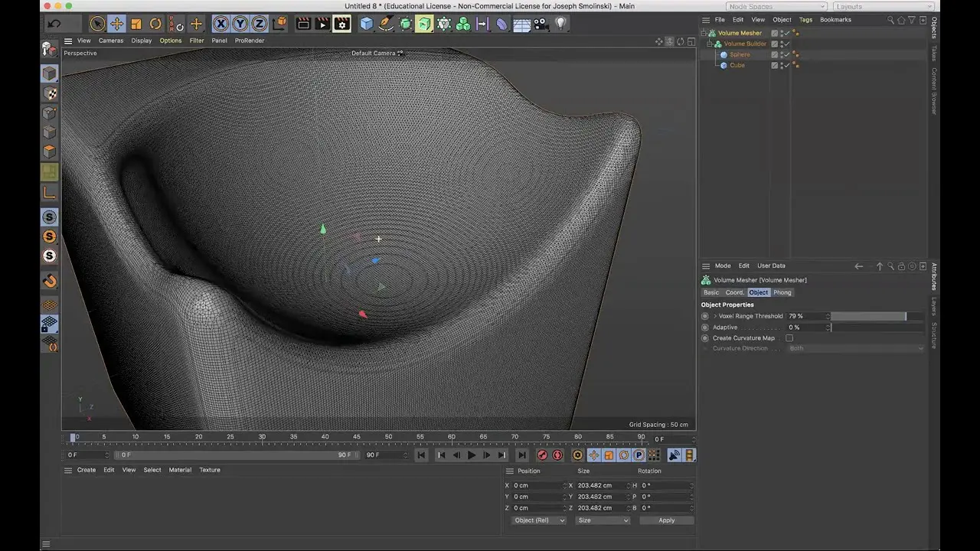Toggle X axis lock
Image resolution: width=980 pixels, height=551 pixels.
(220, 24)
